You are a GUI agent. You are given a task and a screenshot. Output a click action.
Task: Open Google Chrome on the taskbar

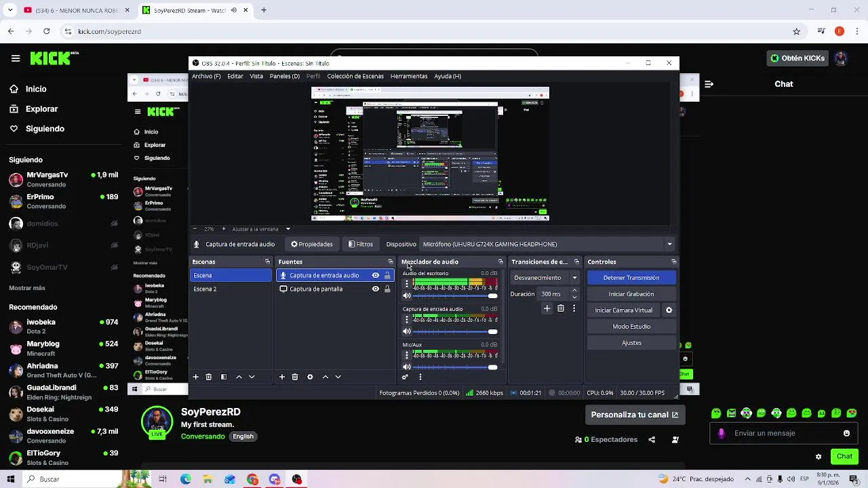[x=252, y=479]
